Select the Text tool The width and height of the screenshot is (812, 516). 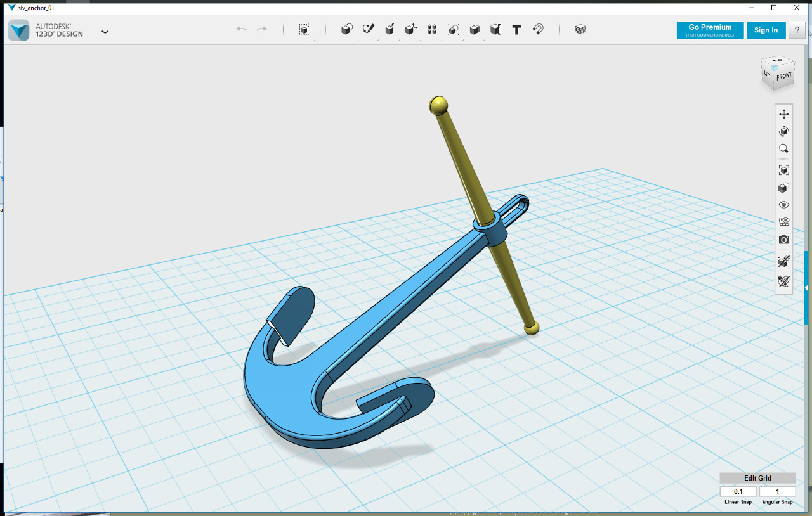click(517, 29)
